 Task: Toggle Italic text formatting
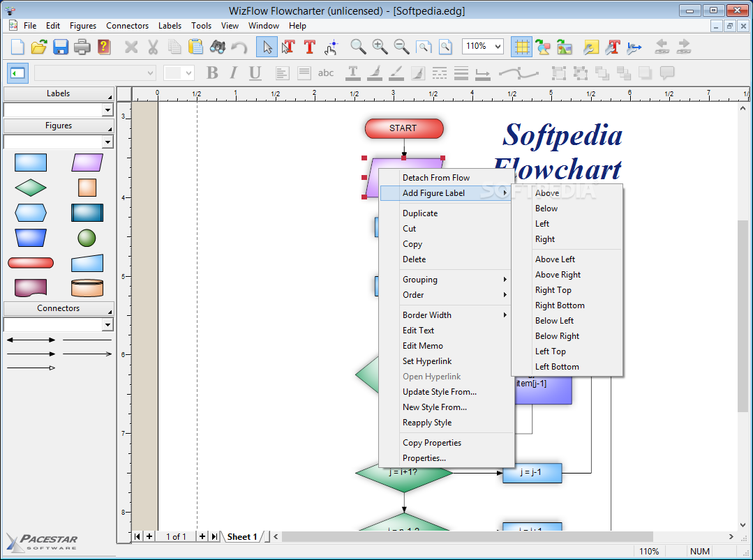tap(233, 73)
